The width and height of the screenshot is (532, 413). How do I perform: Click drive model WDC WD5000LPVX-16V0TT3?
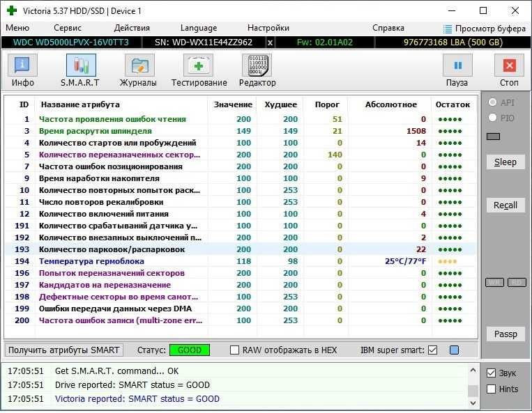[x=71, y=42]
